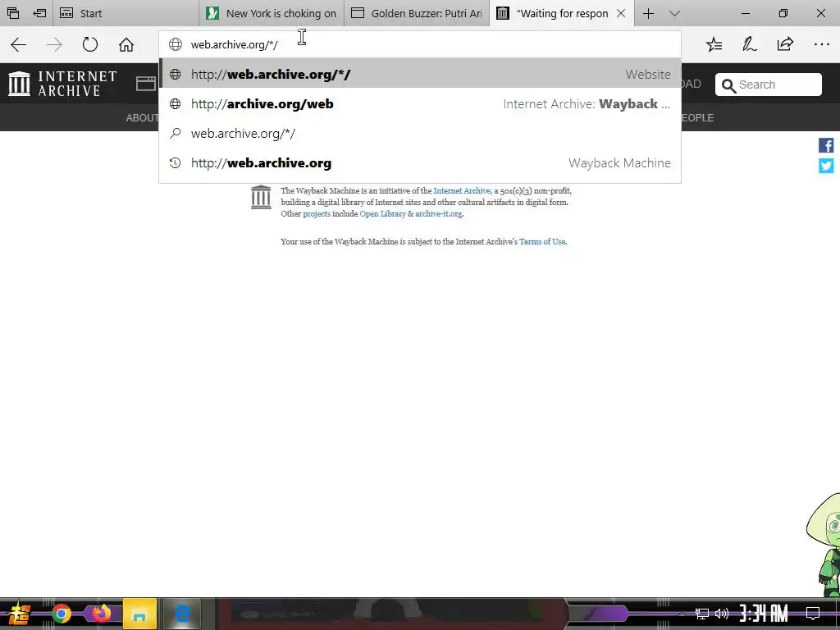840x630 pixels.
Task: Set these tabs aside
Action: (39, 13)
